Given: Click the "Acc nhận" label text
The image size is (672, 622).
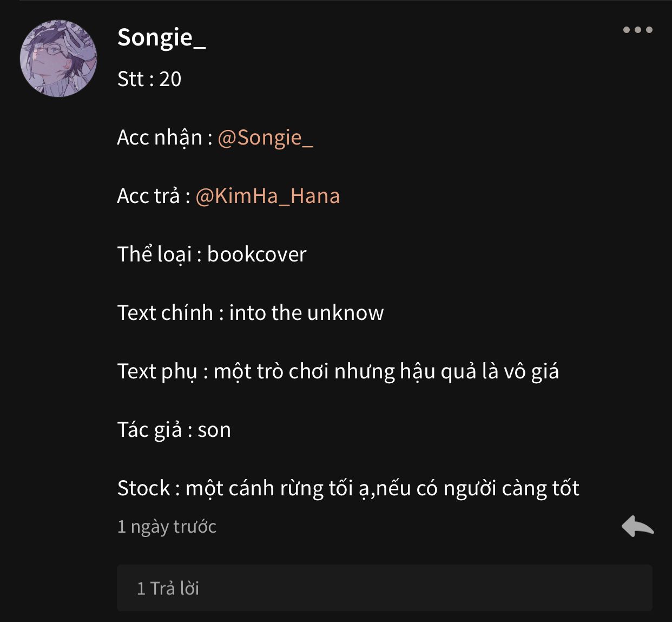Looking at the screenshot, I should pyautogui.click(x=159, y=138).
